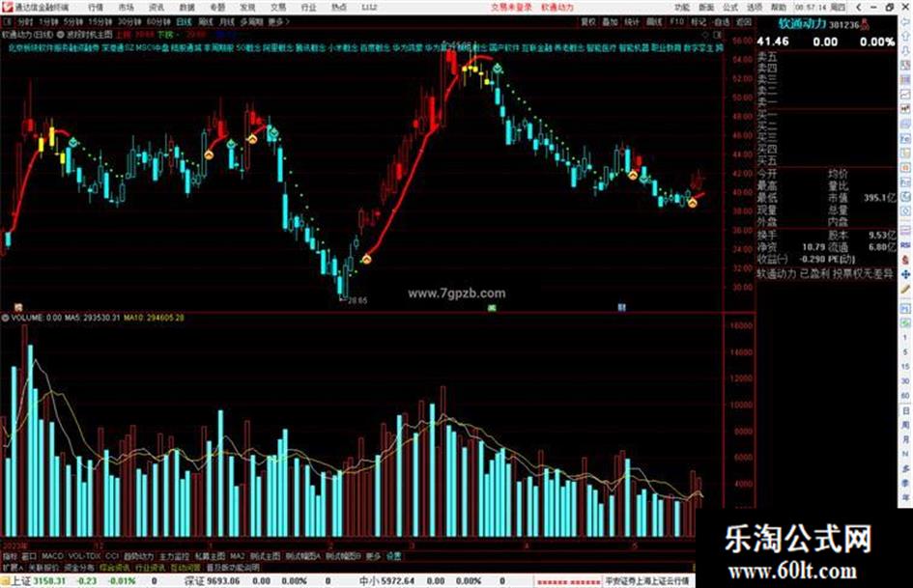Select the MACD indicator tab
913x588 pixels.
pos(52,556)
